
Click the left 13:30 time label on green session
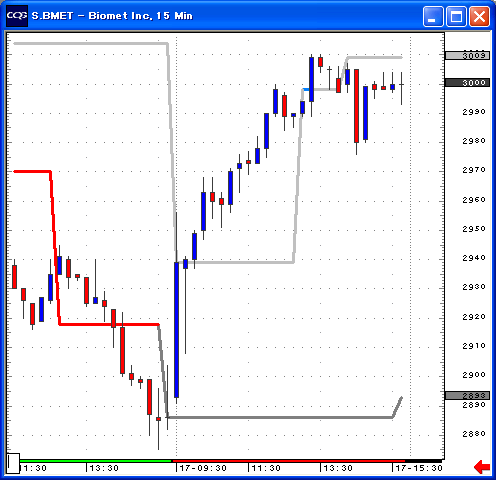pos(104,468)
